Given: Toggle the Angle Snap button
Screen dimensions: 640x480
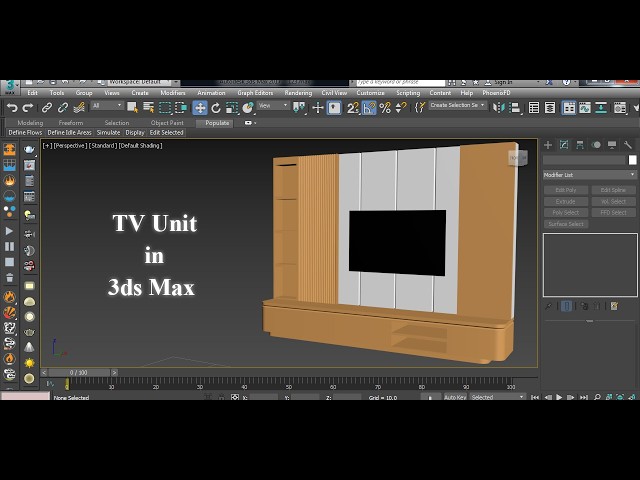Looking at the screenshot, I should tap(369, 108).
